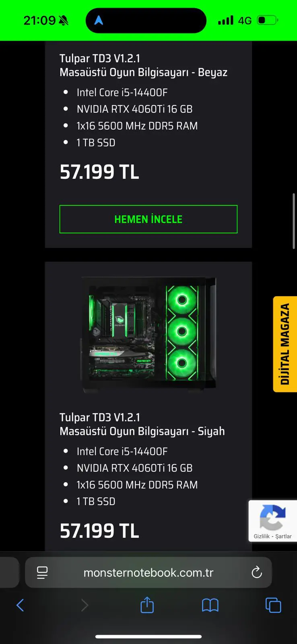
Task: Open Safari bookmarks book icon
Action: tap(210, 605)
